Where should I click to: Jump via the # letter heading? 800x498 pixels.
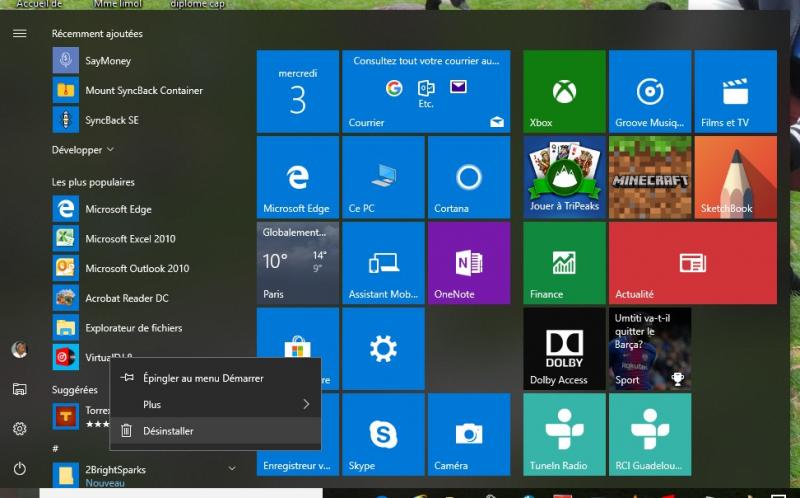[55, 449]
